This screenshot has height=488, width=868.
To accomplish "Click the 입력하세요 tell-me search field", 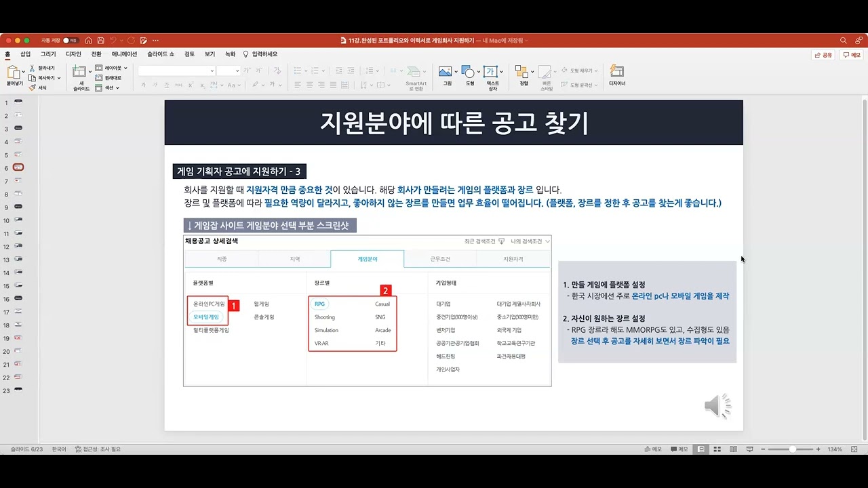I will pos(260,54).
